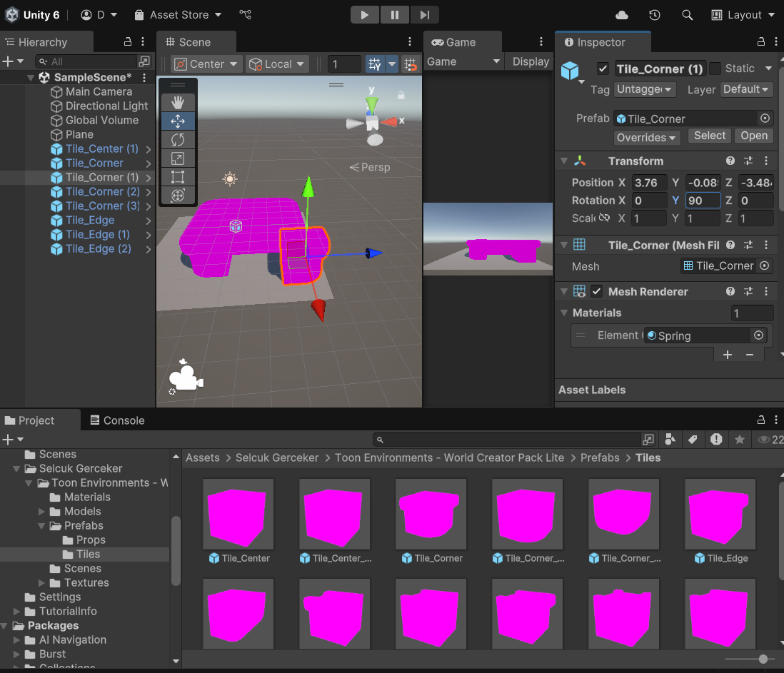Screen dimensions: 784x673
Task: Open grid visibility options dropdown arrow
Action: [392, 64]
